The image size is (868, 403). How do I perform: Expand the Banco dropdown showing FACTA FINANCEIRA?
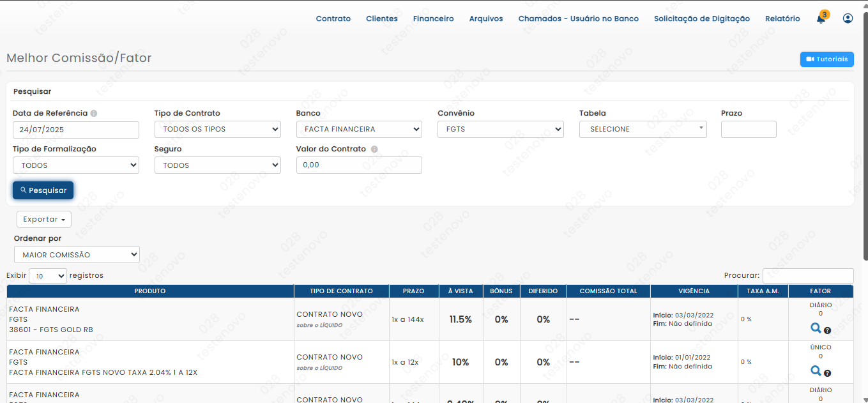(359, 130)
